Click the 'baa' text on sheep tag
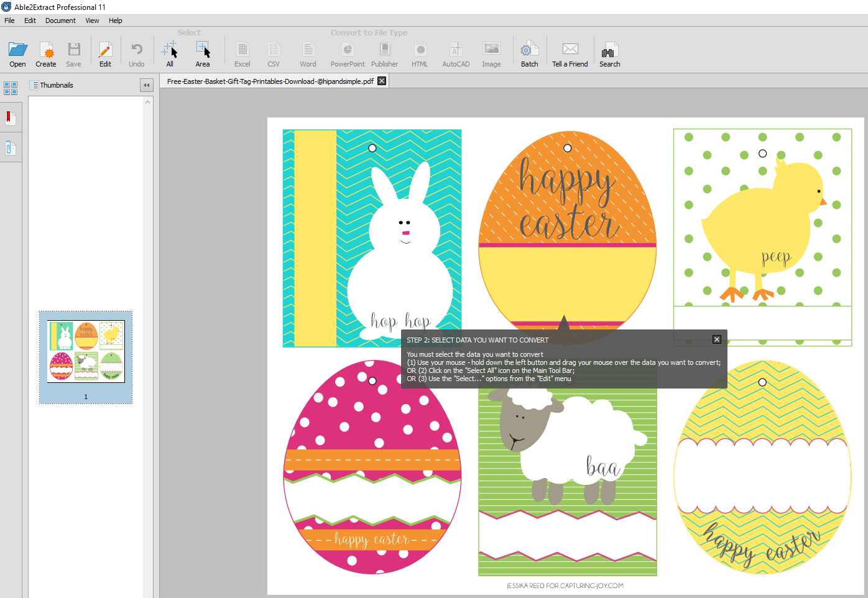Screen dimensions: 868x598 [603, 466]
